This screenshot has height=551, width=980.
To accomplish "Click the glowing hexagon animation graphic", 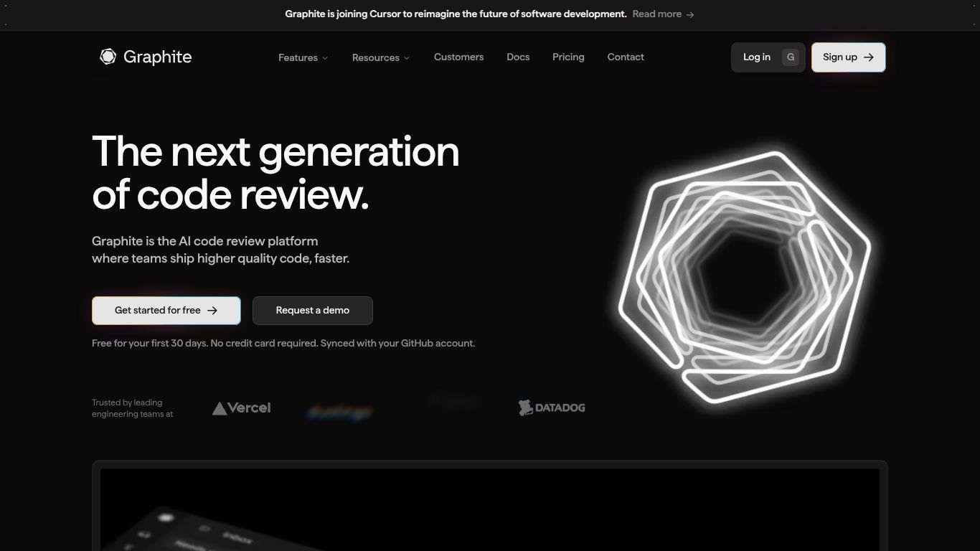I will click(744, 276).
